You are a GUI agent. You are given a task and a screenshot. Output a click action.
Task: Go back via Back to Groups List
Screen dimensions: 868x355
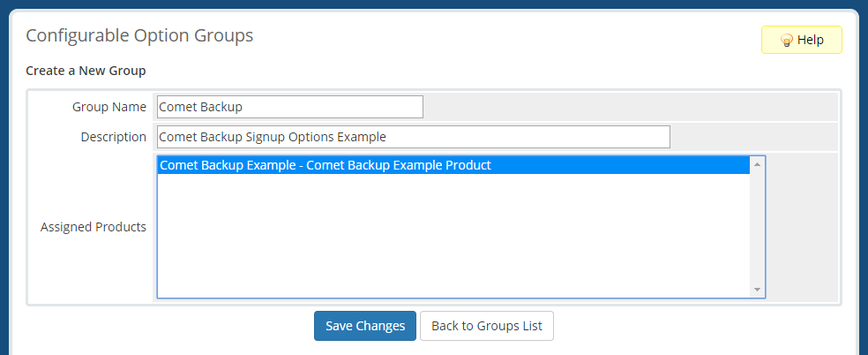click(x=487, y=326)
